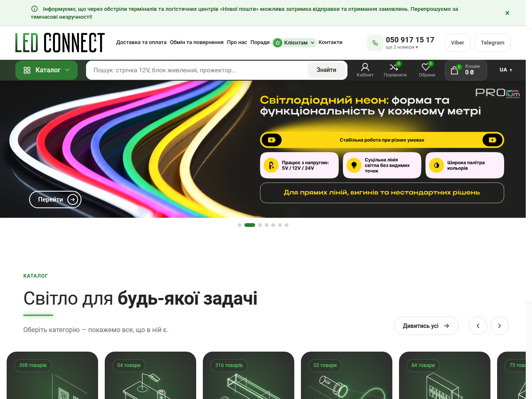Close the Нова пошта notice banner
This screenshot has height=399, width=532.
(507, 13)
